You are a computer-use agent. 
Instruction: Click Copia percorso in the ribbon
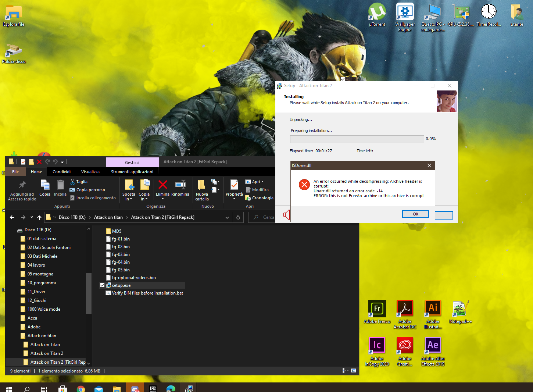[x=87, y=190]
